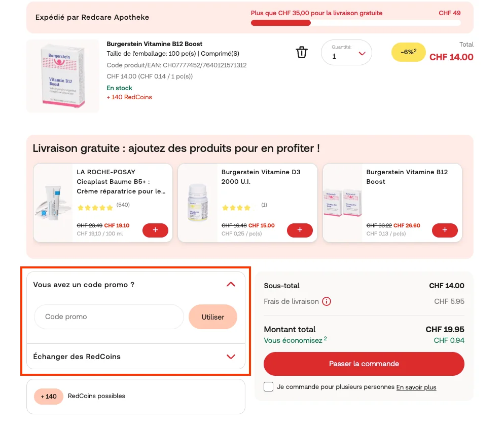The height and width of the screenshot is (431, 504).
Task: Open the En savoir plus link
Action: pyautogui.click(x=416, y=387)
